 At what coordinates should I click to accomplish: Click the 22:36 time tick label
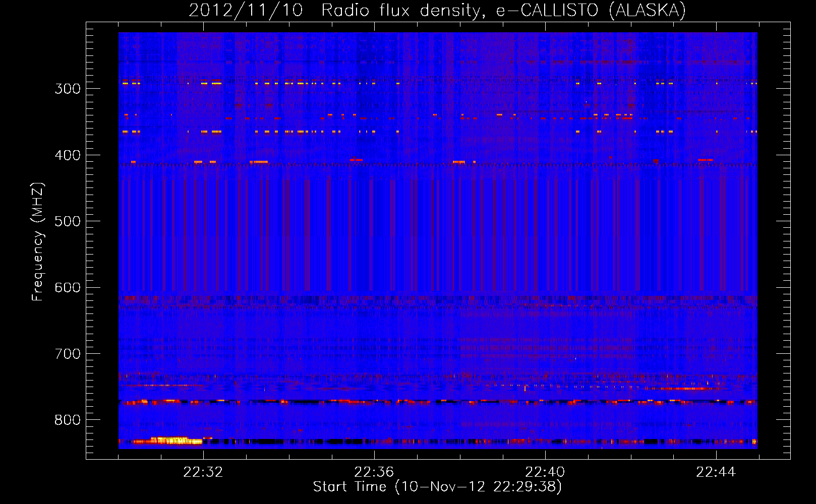point(374,472)
